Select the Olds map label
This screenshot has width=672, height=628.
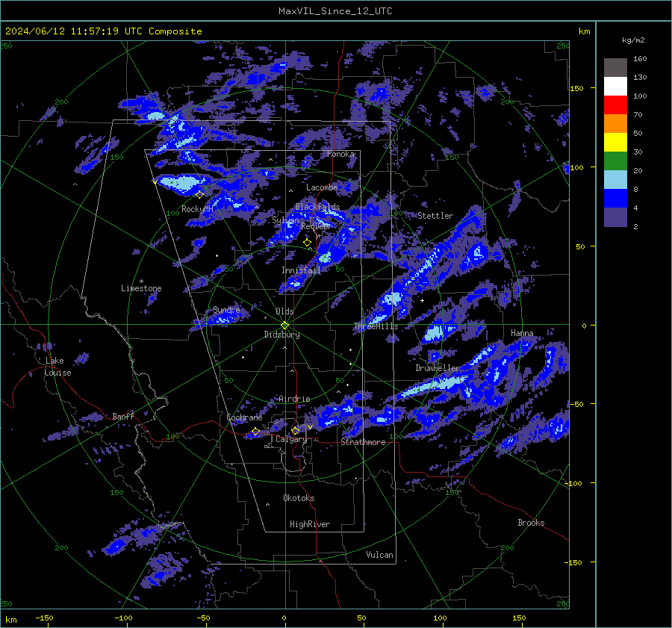(x=284, y=311)
